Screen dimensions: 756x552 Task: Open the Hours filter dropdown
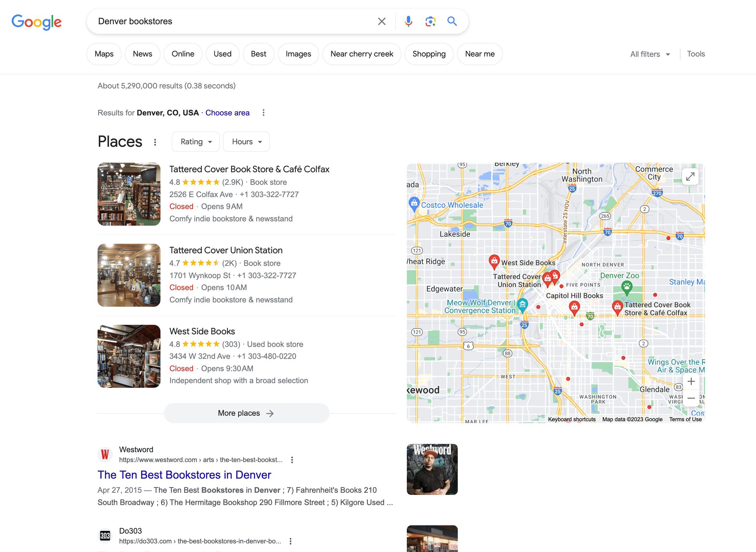point(246,142)
